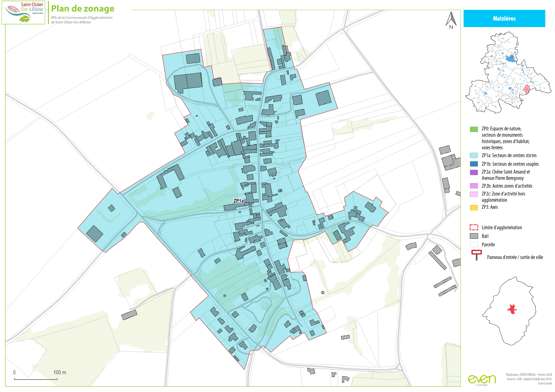The height and width of the screenshot is (392, 555).
Task: Click the commune outline locator map
Action: point(509,311)
